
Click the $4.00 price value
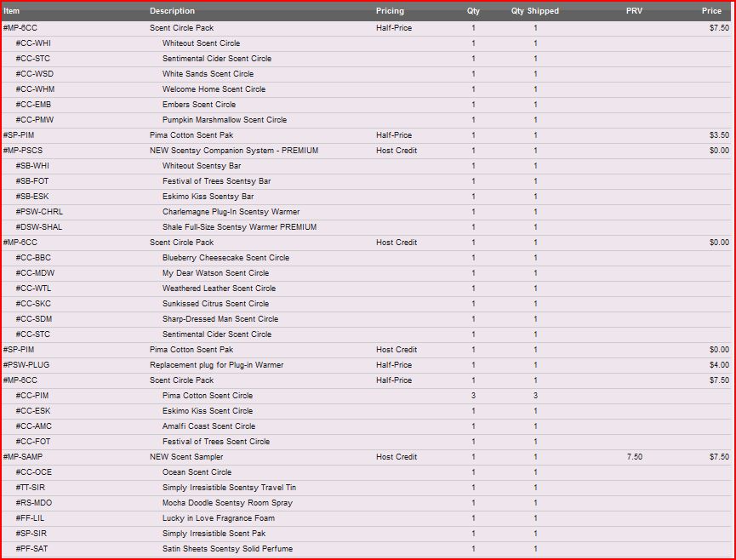pyautogui.click(x=719, y=365)
